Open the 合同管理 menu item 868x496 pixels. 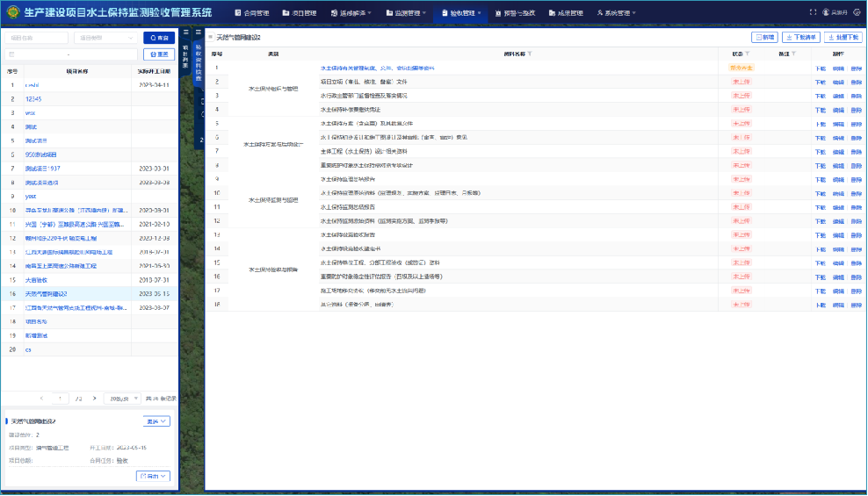tap(252, 13)
